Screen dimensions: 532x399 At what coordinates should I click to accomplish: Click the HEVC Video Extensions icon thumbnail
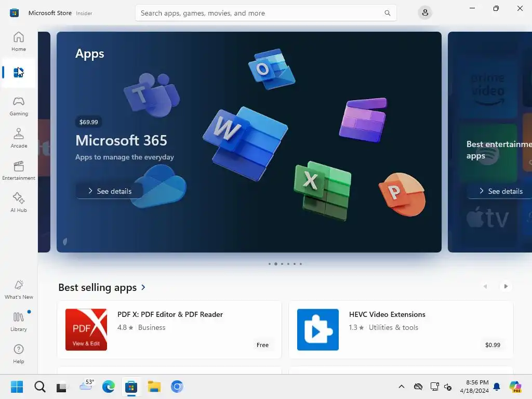click(318, 329)
